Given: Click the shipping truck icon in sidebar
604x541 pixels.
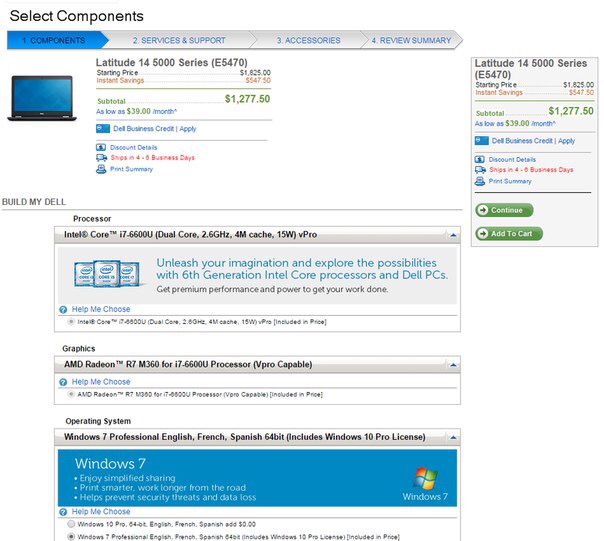Looking at the screenshot, I should coord(480,170).
